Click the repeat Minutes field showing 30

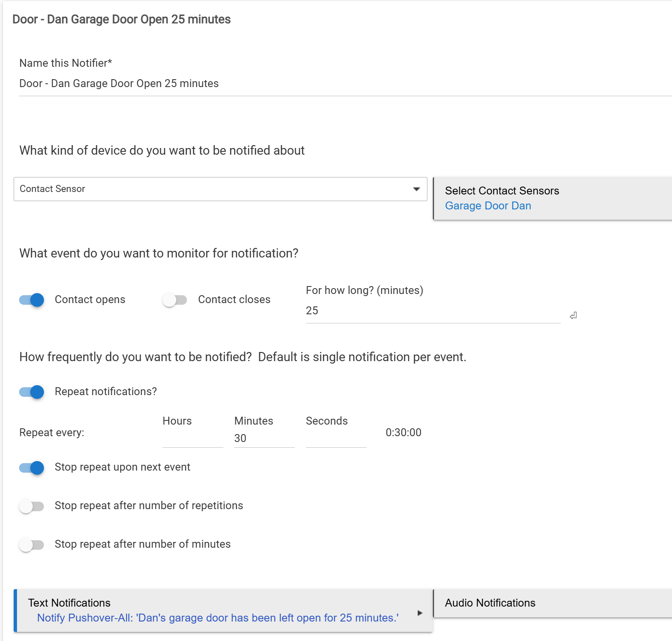[264, 439]
